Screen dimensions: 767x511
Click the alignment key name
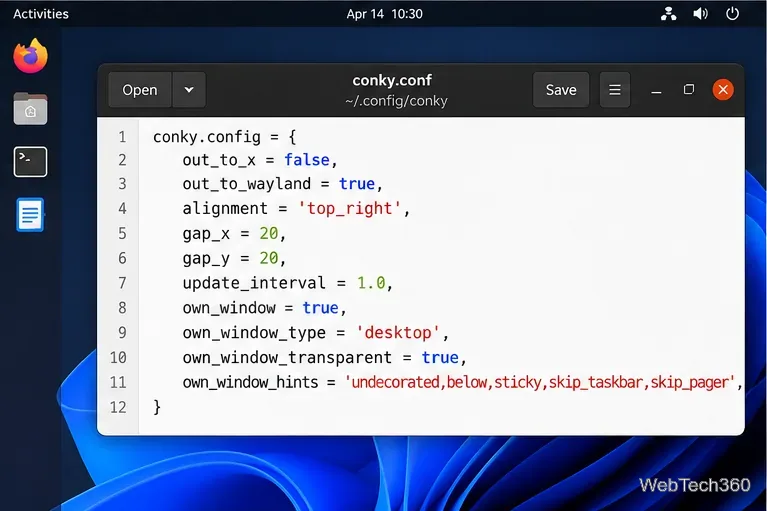[225, 209]
